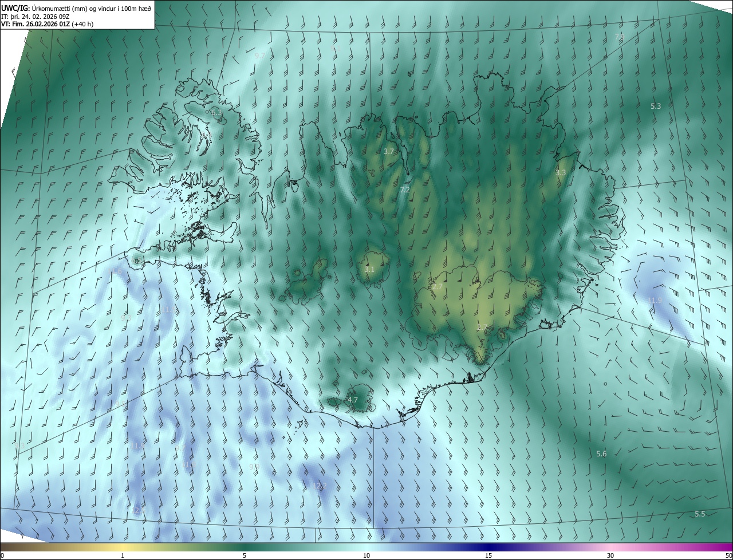This screenshot has width=733, height=560.
Task: Click the 4.7 value on the southern glacier
Action: 353,400
